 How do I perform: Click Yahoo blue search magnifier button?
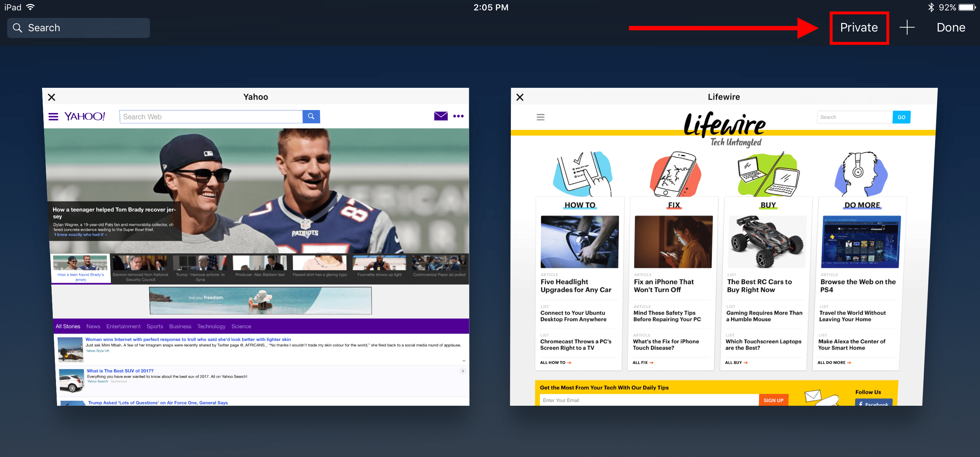[311, 117]
